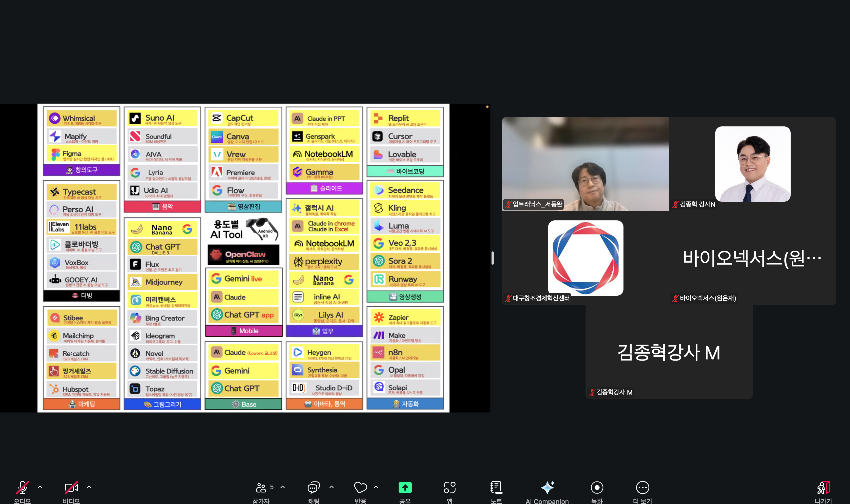Turn on the video camera
850x504 pixels.
pos(71,488)
